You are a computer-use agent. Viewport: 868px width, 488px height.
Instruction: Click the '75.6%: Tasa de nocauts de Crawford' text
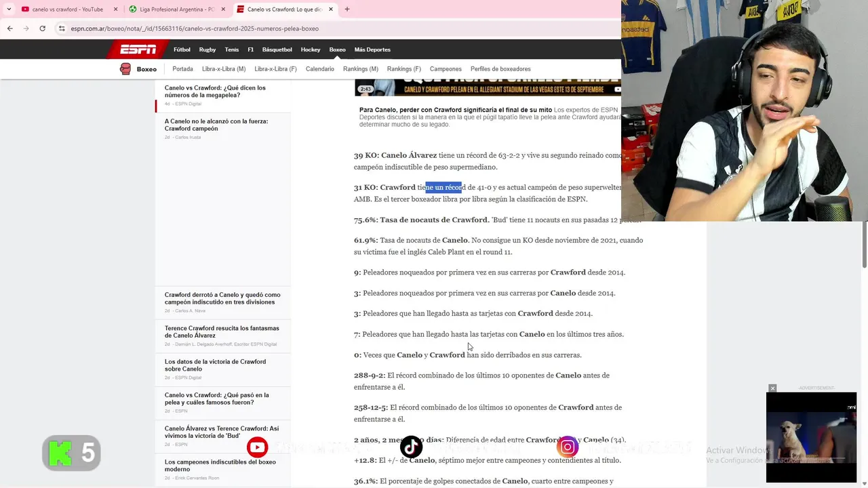click(x=420, y=220)
